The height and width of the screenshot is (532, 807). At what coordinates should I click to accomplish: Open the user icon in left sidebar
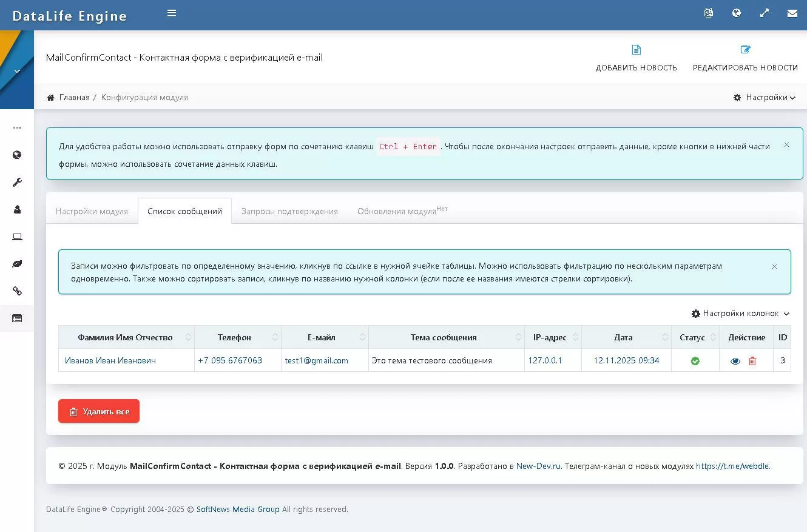pos(17,209)
